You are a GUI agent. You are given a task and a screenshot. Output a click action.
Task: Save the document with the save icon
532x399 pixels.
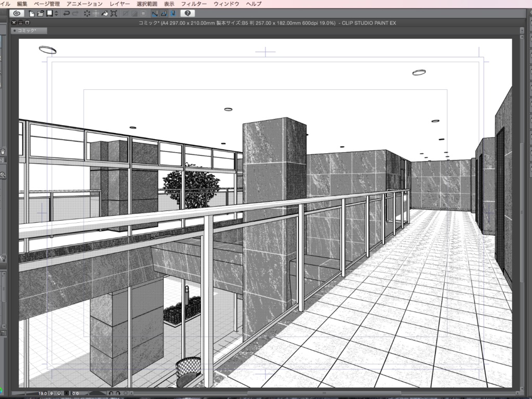[x=50, y=14]
